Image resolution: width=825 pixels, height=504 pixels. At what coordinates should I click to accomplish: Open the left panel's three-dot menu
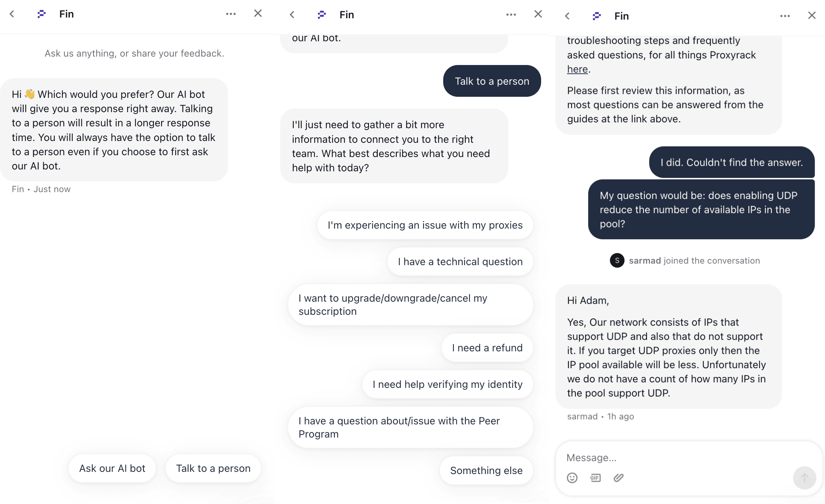[x=231, y=14]
